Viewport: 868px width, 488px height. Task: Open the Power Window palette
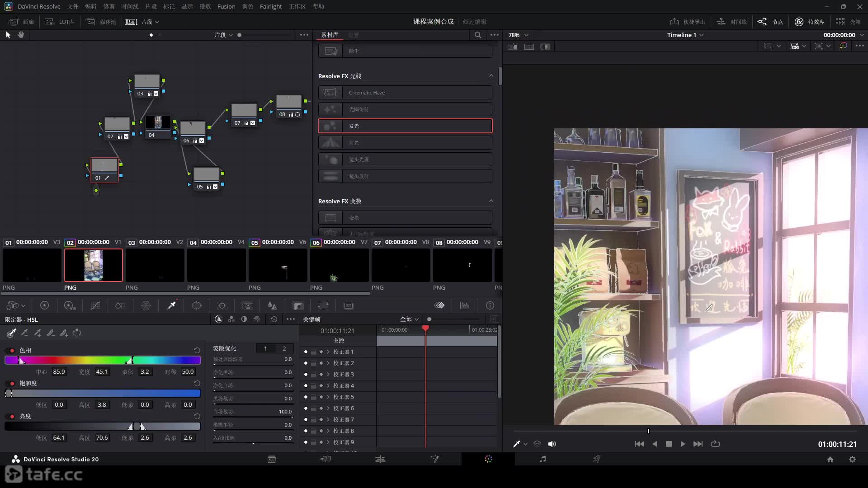point(196,306)
